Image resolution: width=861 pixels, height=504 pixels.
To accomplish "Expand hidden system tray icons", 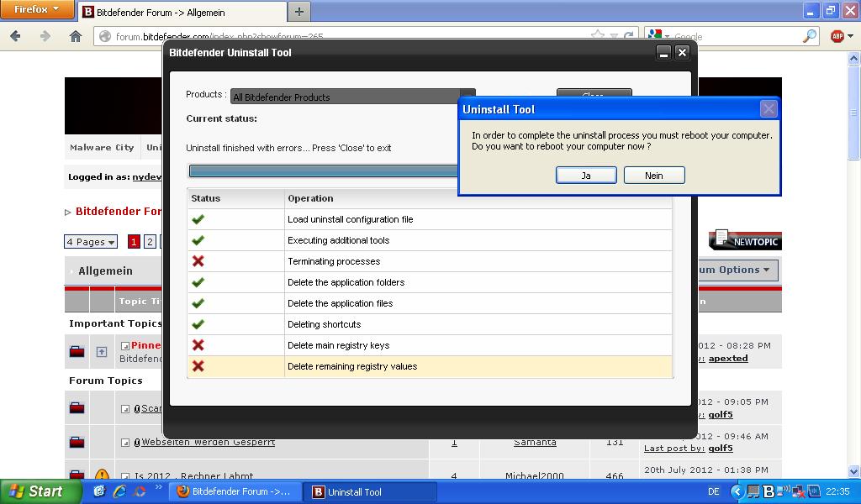I will [737, 492].
